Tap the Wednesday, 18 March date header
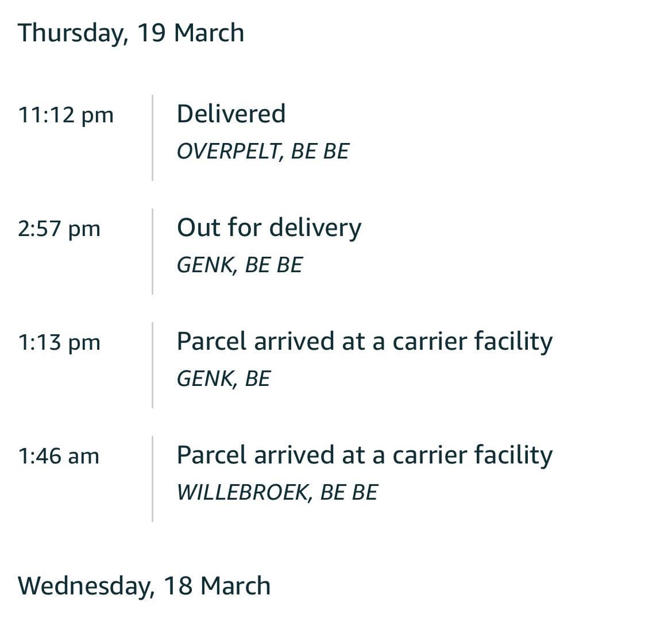This screenshot has width=672, height=622. (x=144, y=586)
